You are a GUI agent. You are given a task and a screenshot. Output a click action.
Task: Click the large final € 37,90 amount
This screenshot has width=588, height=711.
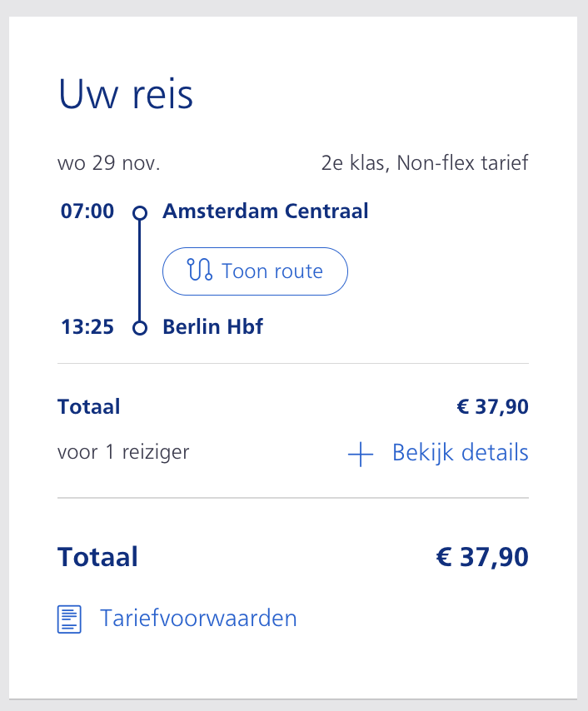[x=482, y=557]
